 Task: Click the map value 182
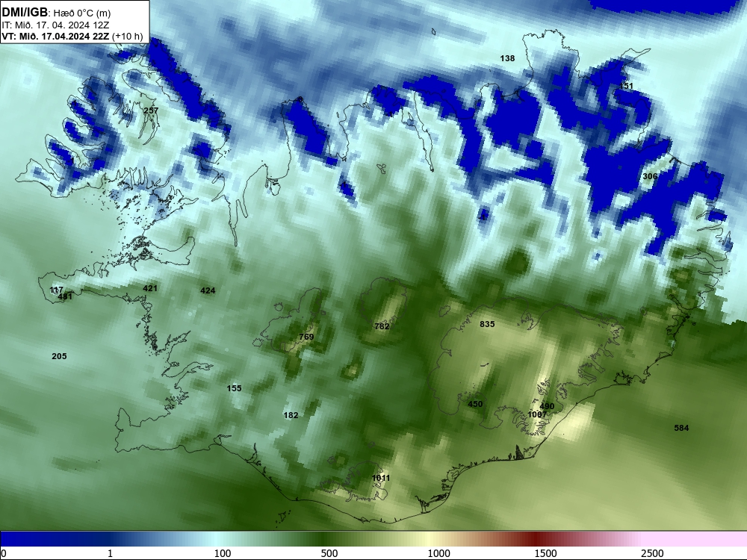291,415
